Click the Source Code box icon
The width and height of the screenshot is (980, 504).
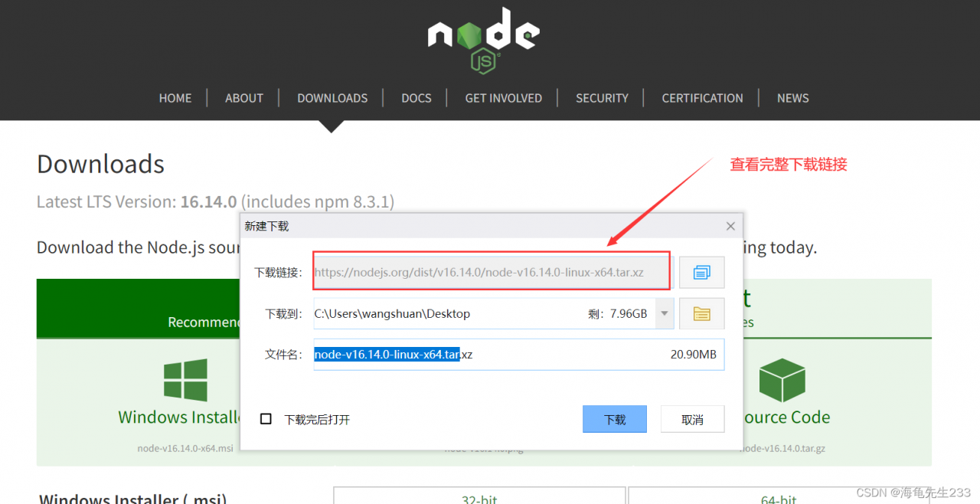782,381
